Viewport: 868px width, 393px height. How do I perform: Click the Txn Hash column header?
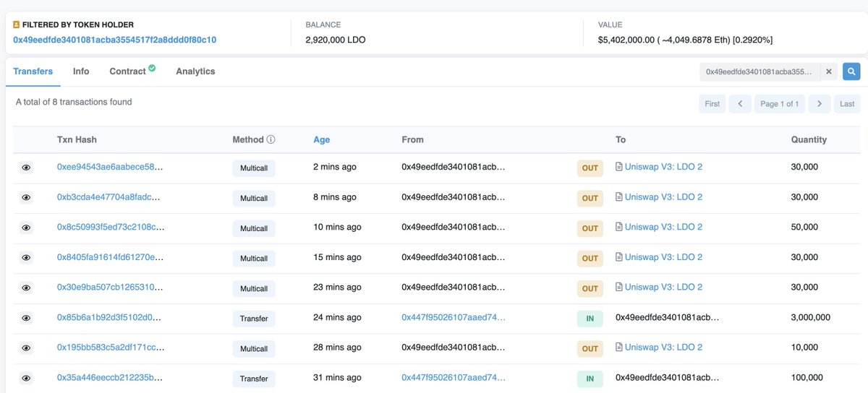tap(77, 139)
